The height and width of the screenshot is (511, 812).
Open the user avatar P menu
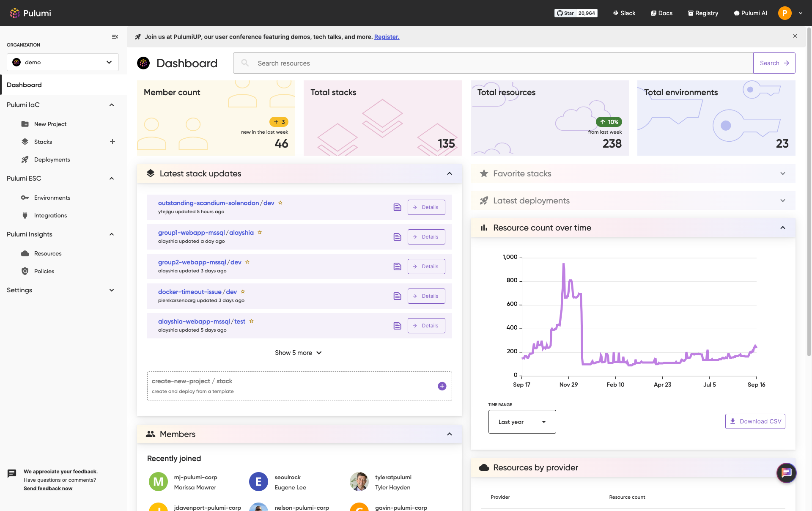[785, 13]
